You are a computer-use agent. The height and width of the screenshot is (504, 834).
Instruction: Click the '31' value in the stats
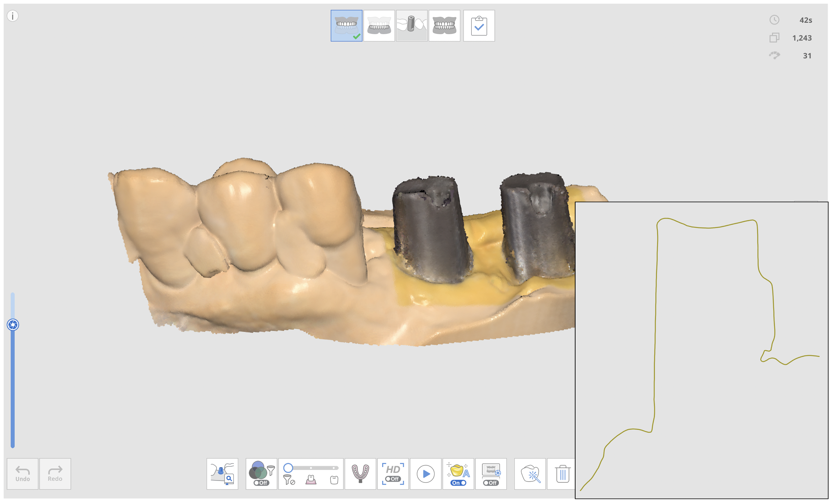(x=807, y=56)
